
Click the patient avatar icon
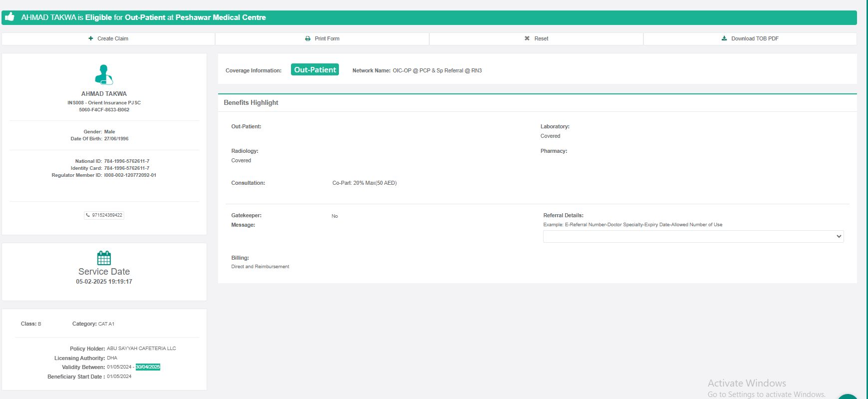point(104,75)
